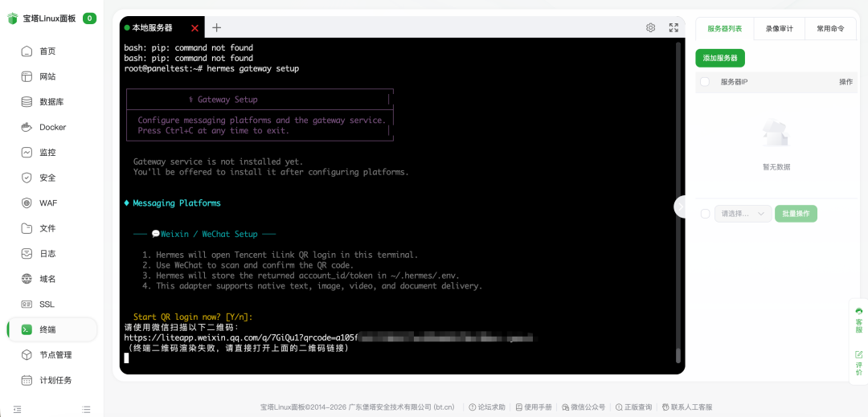
Task: Select the 终端 terminal icon
Action: (x=27, y=329)
